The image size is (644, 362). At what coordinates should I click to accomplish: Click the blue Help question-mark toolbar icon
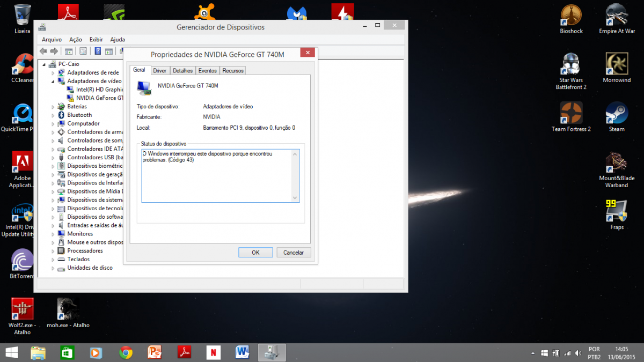pos(98,51)
